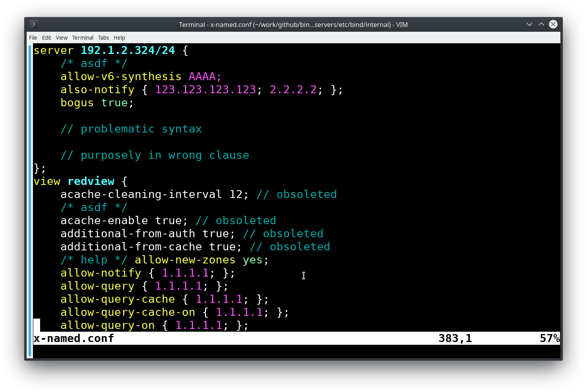Open the Tabs menu
587x392 pixels.
[103, 37]
